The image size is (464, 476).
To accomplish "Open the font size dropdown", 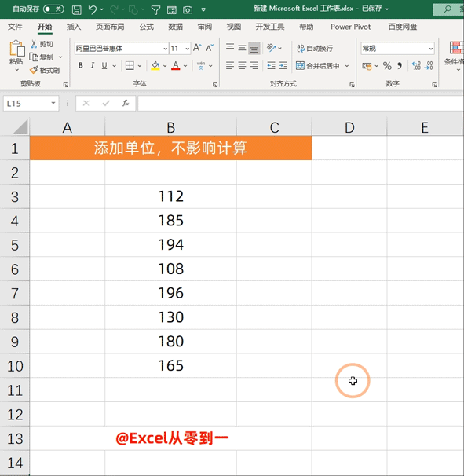I will coord(187,49).
